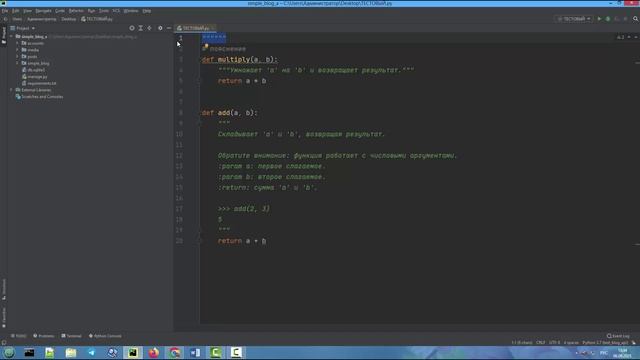640x360 pixels.
Task: Click the Windows Start button
Action: pyautogui.click(x=9, y=353)
